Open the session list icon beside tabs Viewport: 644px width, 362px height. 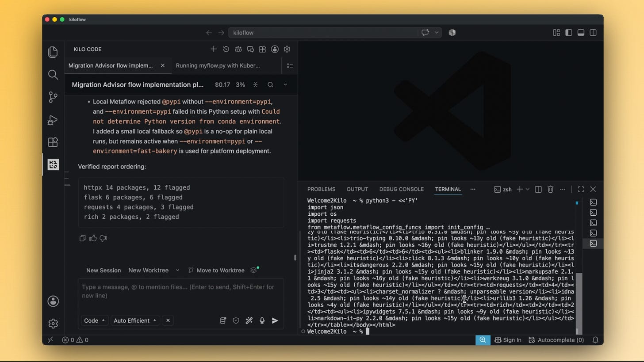click(x=290, y=65)
